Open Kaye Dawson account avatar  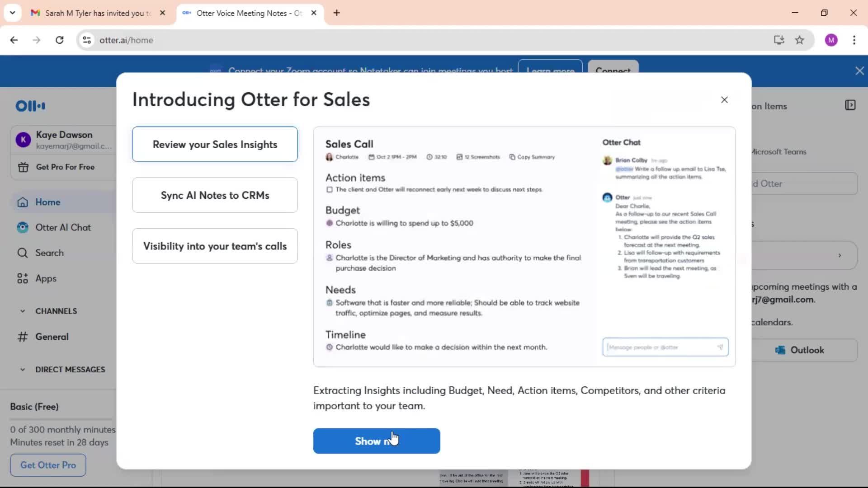pyautogui.click(x=23, y=140)
